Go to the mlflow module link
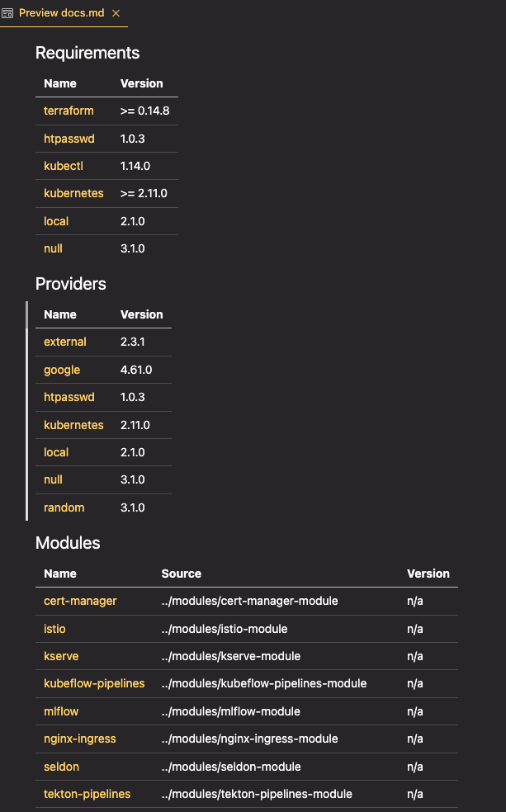Screen dimensions: 506x812 [61, 711]
